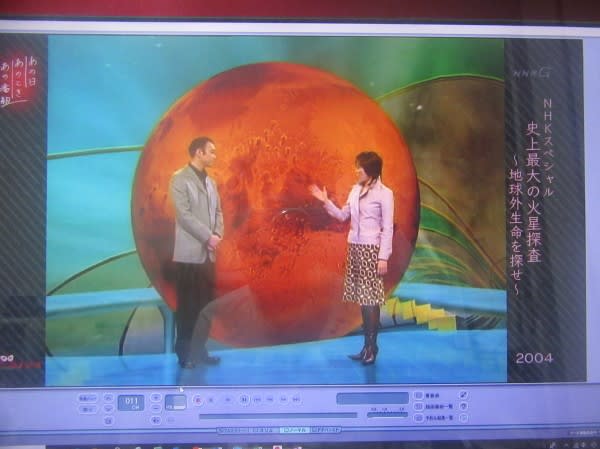This screenshot has width=600, height=449.
Task: Jump to previous chapter with skip-back button
Action: [258, 399]
